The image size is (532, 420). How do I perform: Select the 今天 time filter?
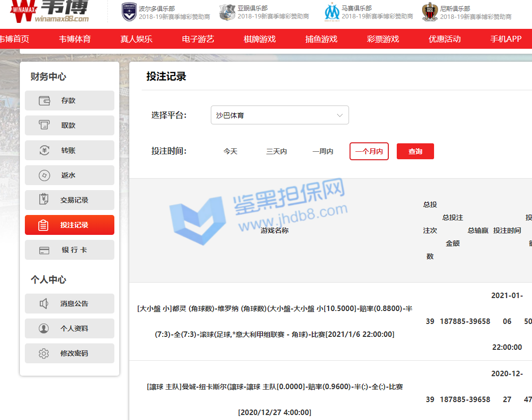(x=230, y=151)
